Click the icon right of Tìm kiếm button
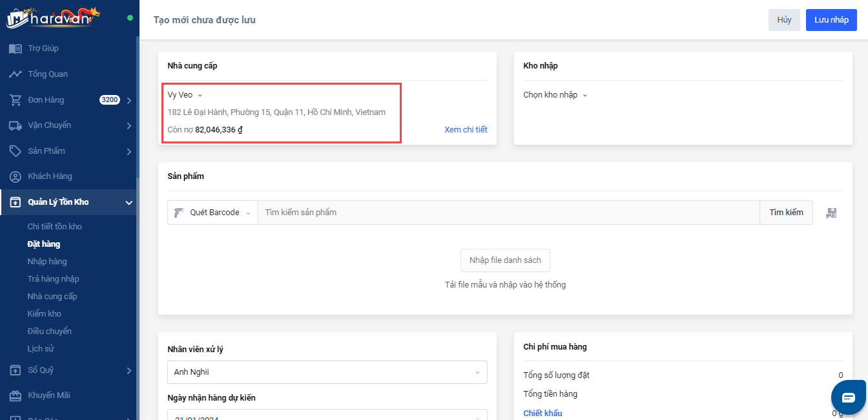 tap(831, 213)
